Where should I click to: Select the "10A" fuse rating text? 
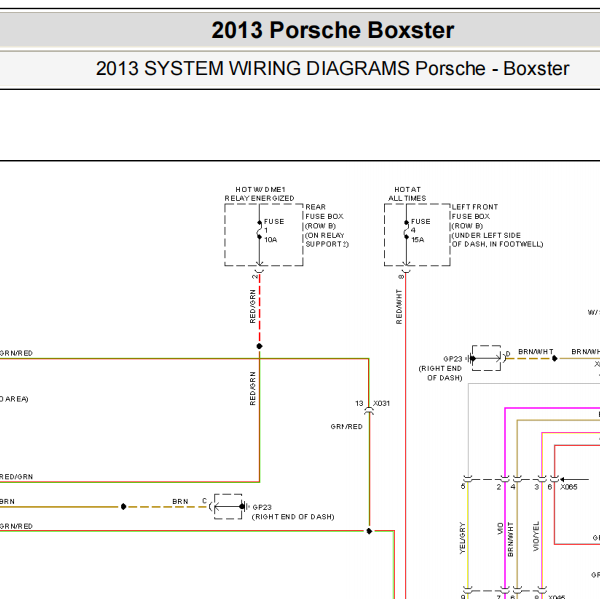coord(271,240)
